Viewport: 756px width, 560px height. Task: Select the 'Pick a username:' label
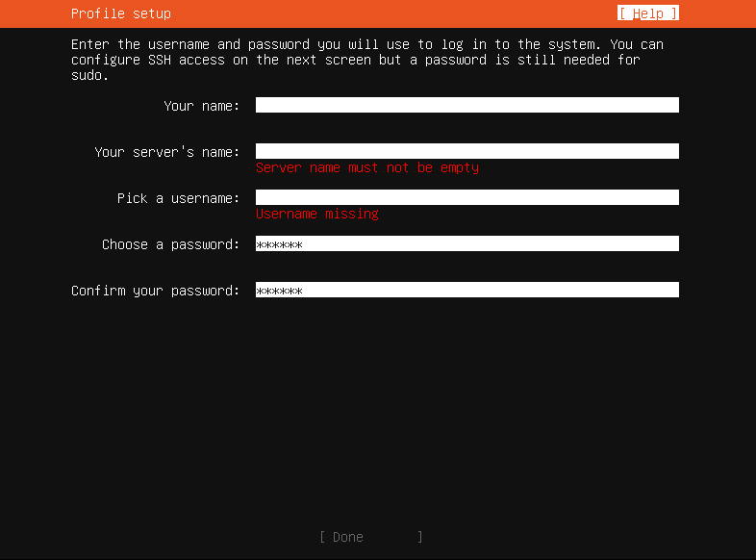[x=178, y=198]
